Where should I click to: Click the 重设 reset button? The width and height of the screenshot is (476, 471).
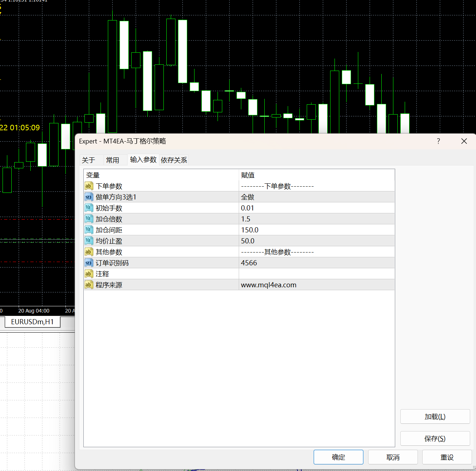[447, 457]
